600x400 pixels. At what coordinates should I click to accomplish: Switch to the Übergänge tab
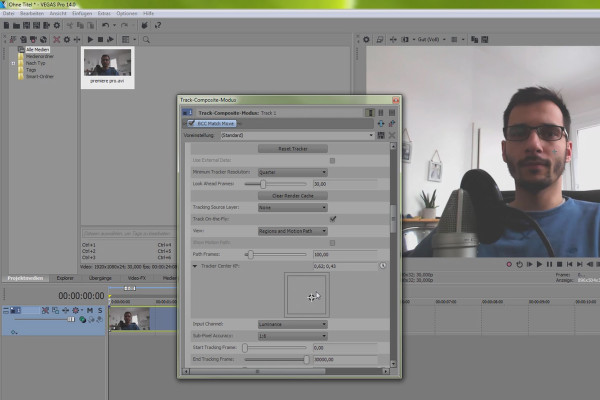pos(100,278)
